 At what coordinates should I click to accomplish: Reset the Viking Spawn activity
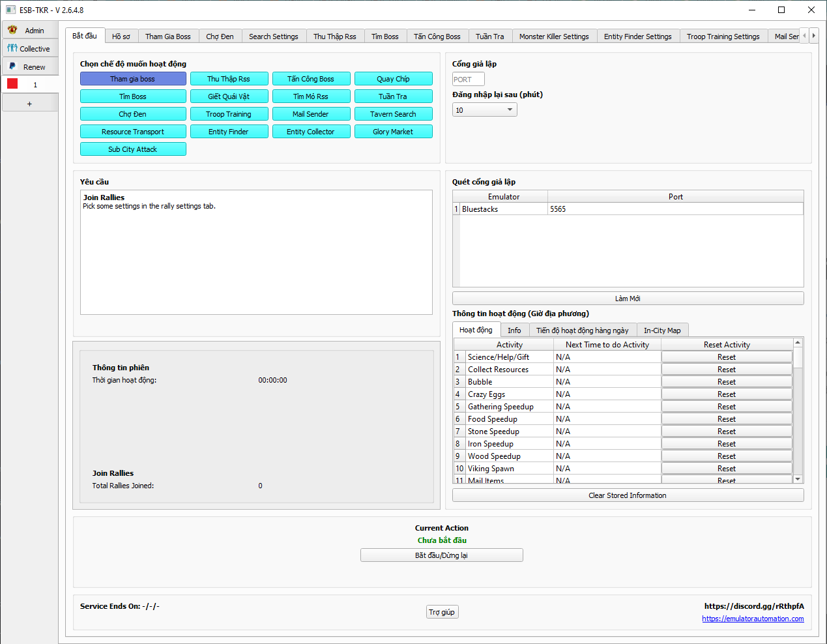click(727, 469)
